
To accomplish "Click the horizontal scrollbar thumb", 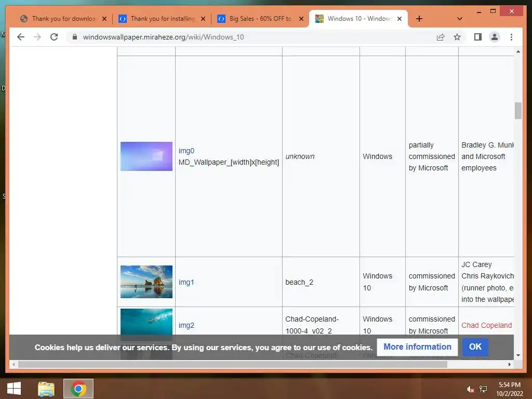I will [232, 364].
